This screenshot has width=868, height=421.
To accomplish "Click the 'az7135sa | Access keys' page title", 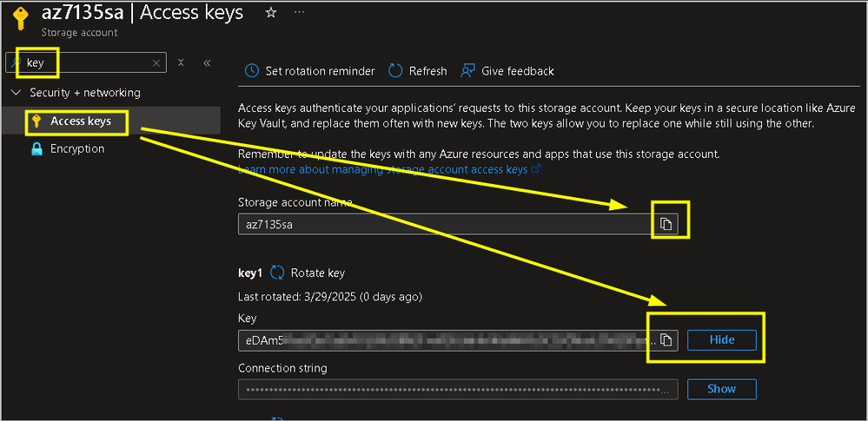I will [x=142, y=12].
